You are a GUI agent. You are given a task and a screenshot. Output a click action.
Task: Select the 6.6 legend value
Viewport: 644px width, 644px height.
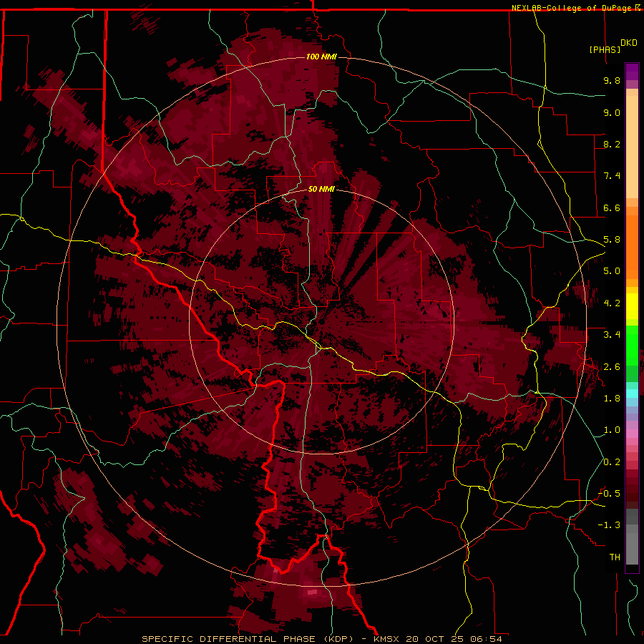coord(612,208)
